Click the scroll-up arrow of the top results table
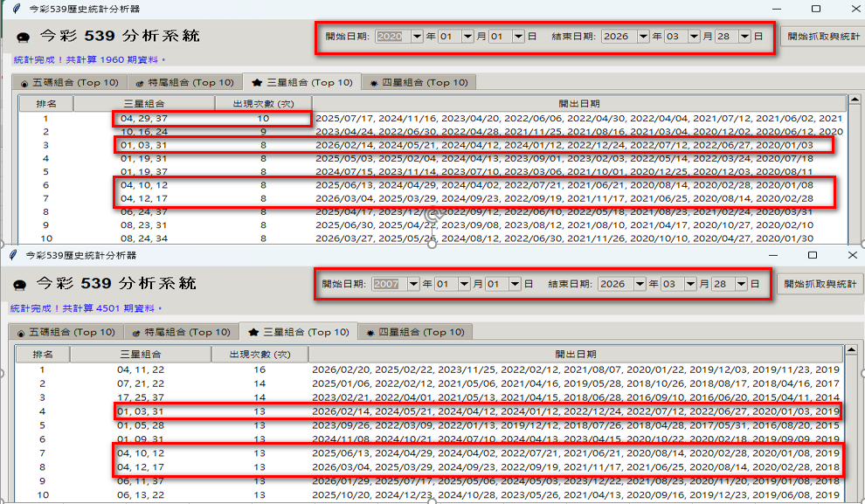The width and height of the screenshot is (865, 504). [x=854, y=103]
